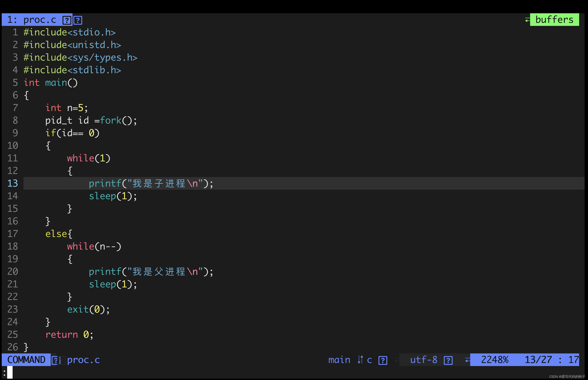The width and height of the screenshot is (588, 380).
Task: Click the #include<unistd.h> line
Action: [x=72, y=45]
